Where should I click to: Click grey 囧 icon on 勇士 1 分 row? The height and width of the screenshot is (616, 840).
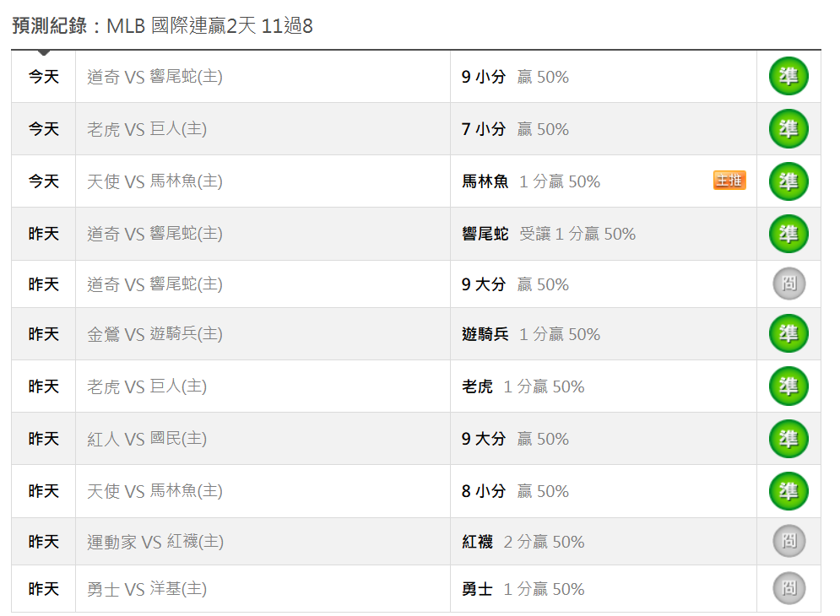pyautogui.click(x=789, y=588)
